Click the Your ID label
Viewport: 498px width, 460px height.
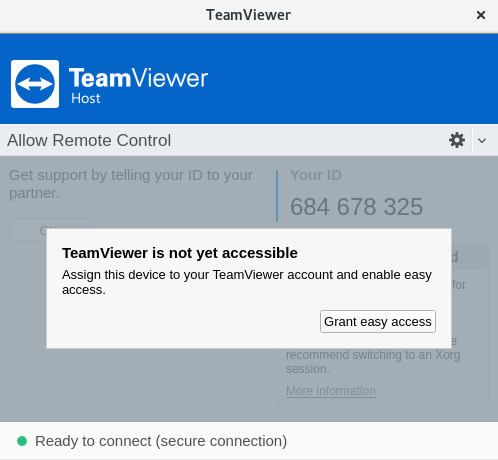coord(316,175)
